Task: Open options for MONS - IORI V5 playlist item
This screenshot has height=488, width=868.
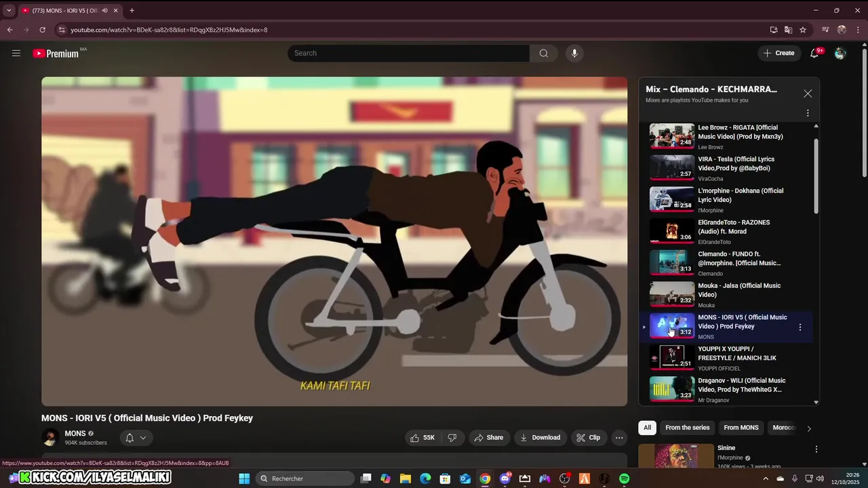Action: 800,327
